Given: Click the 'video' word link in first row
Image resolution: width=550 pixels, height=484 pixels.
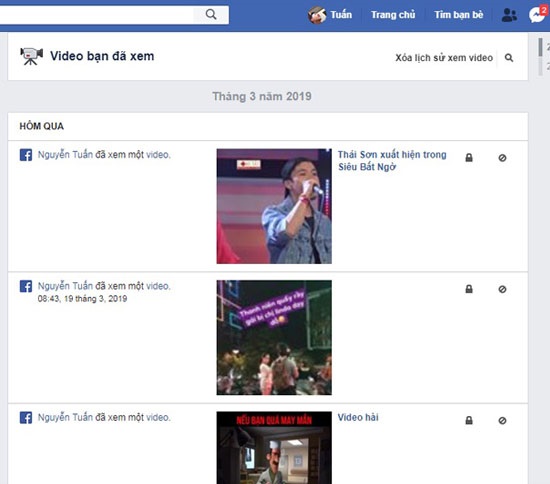Looking at the screenshot, I should click(158, 155).
